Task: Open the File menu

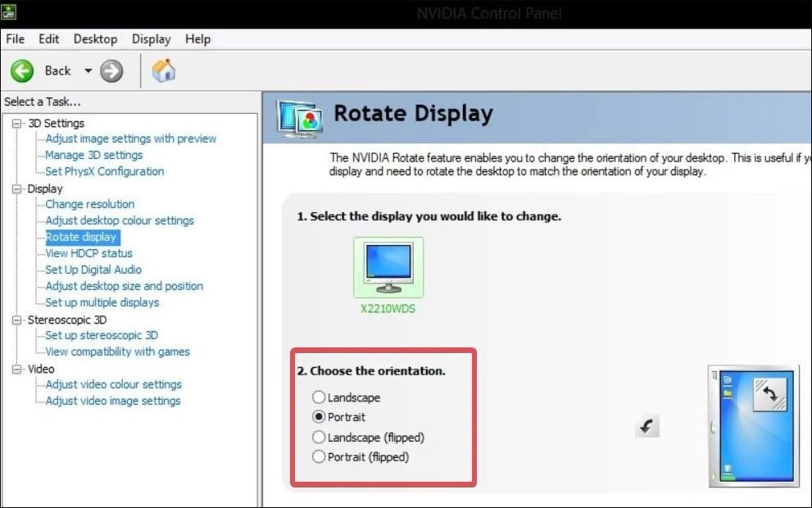Action: click(15, 39)
